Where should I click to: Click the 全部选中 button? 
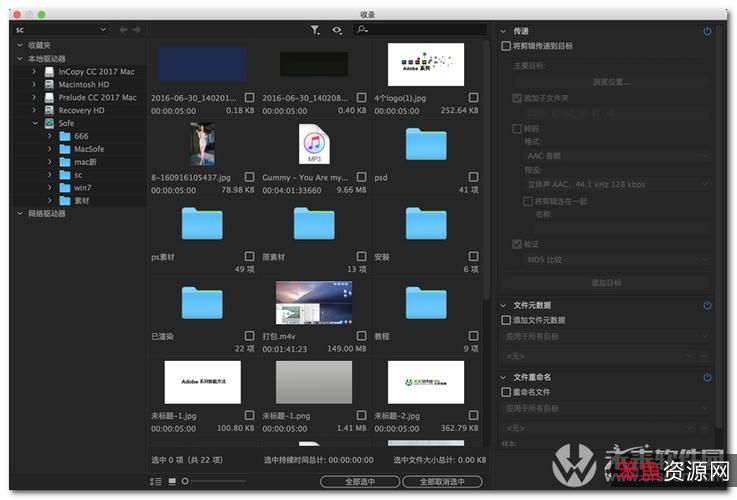point(360,482)
